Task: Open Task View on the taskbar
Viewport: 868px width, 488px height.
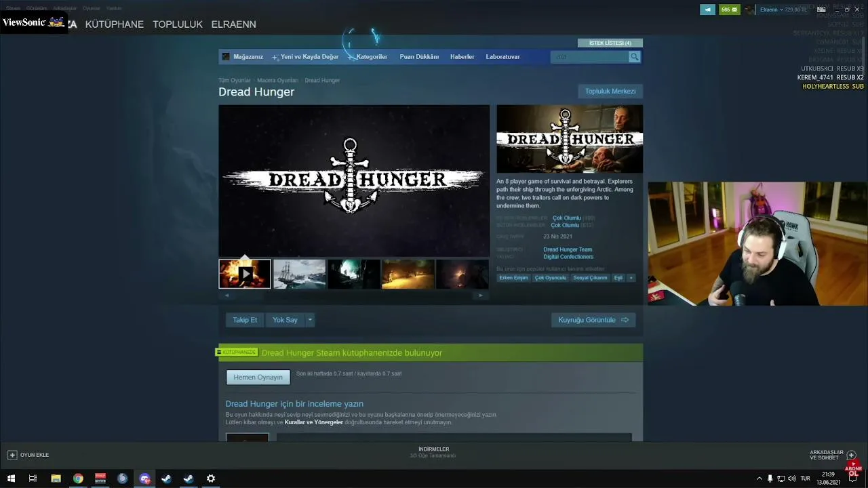Action: coord(33,479)
